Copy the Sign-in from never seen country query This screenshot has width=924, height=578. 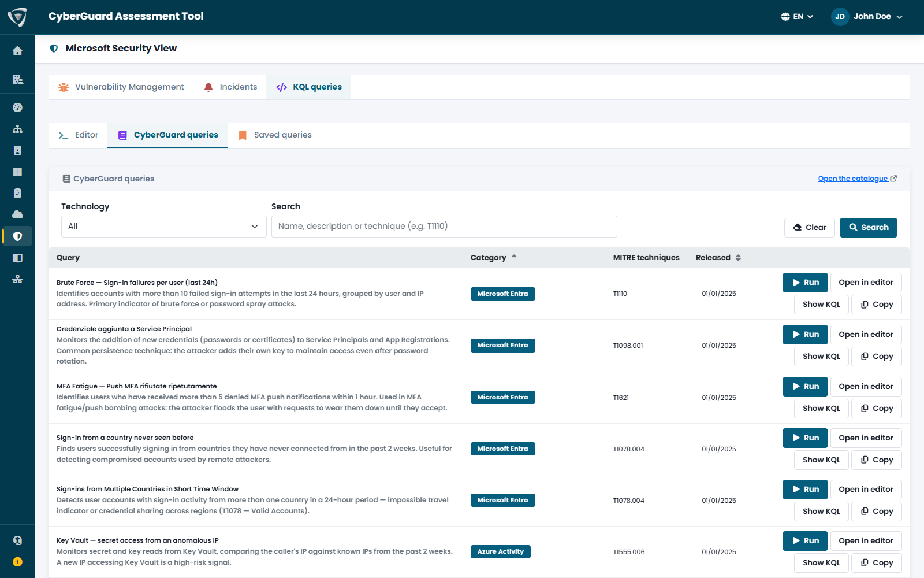coord(877,460)
